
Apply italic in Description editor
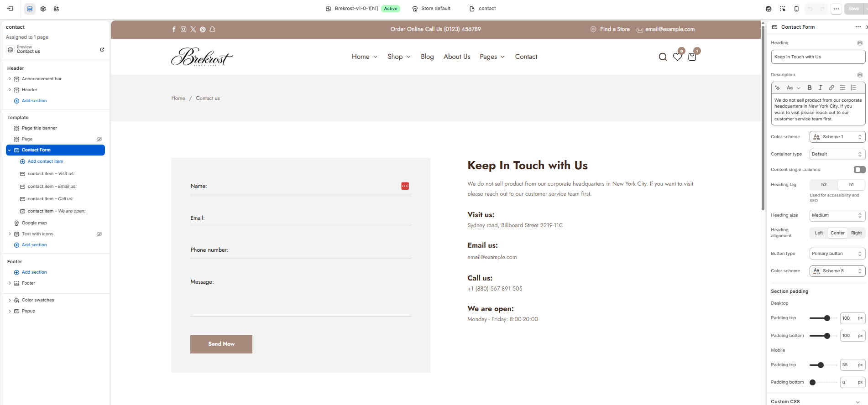(x=821, y=88)
